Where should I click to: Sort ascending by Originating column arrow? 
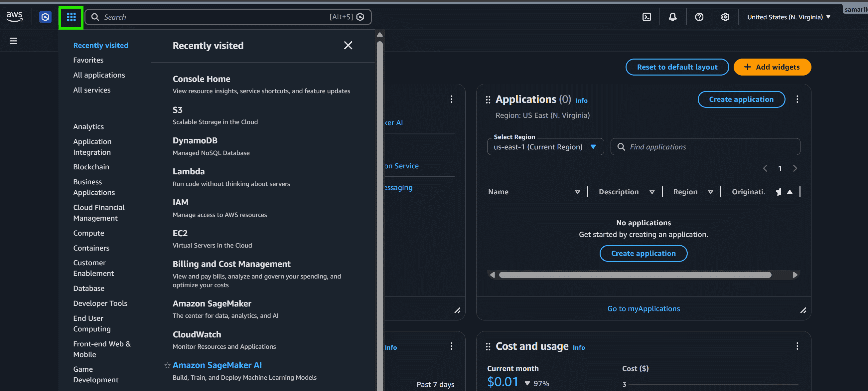point(790,192)
